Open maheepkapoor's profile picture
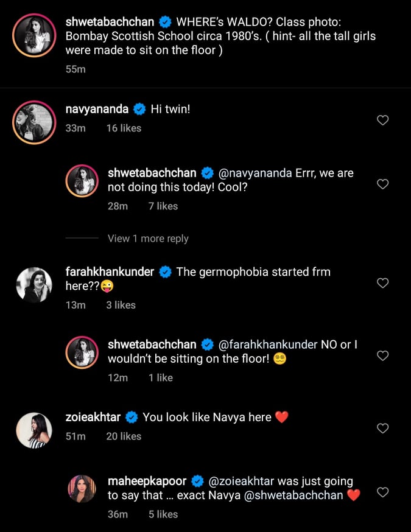The image size is (411, 532). click(82, 489)
